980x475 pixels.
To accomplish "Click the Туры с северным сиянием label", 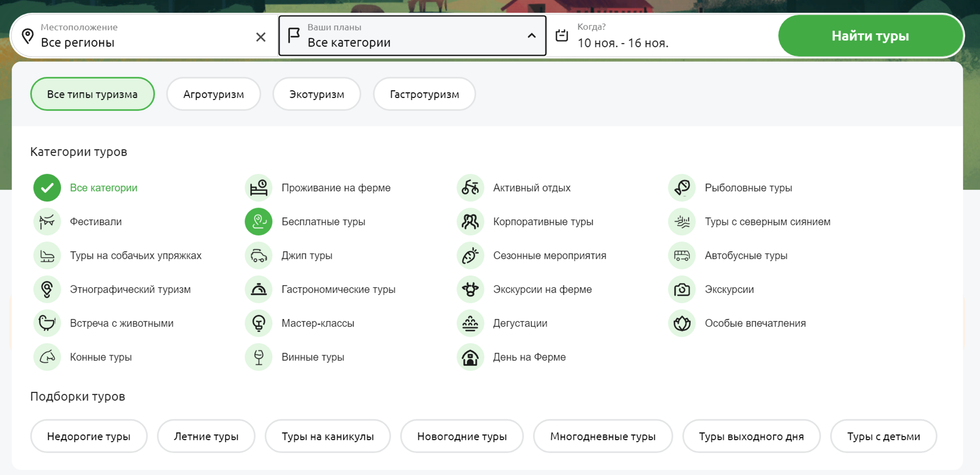I will 768,221.
